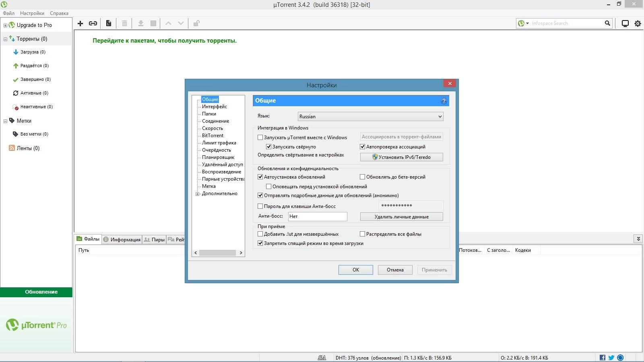Image resolution: width=644 pixels, height=362 pixels.
Task: Click Upgrade to Pro sidebar item
Action: click(34, 25)
